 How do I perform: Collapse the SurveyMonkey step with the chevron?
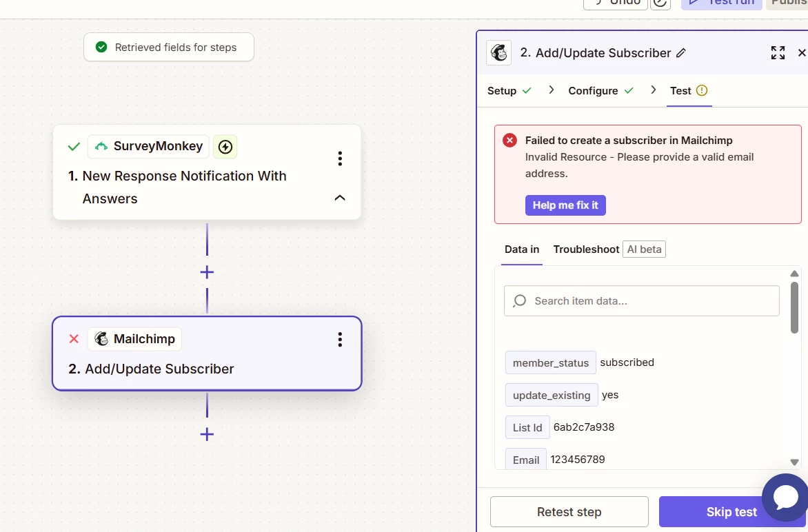click(x=340, y=198)
